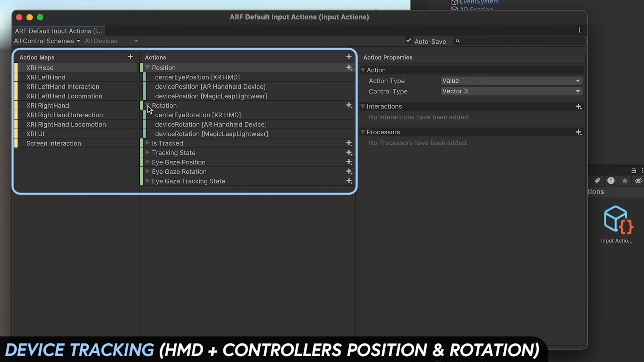
Task: Open the All Devices dropdown
Action: 111,41
